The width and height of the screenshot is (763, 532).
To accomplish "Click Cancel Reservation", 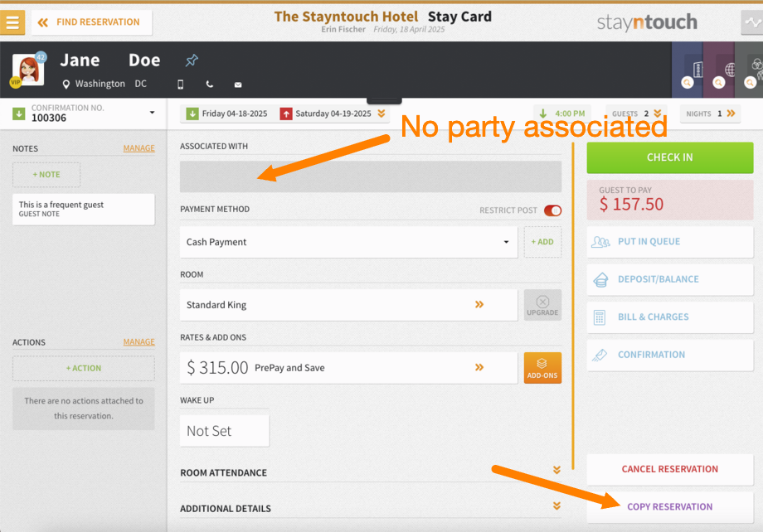I will coord(670,469).
